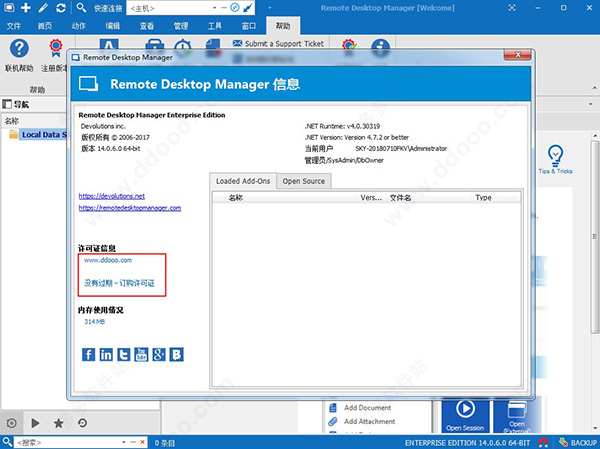Screen dimensions: 600x449
Task: Close the Remote Desktop Manager info dialog
Action: pos(517,55)
